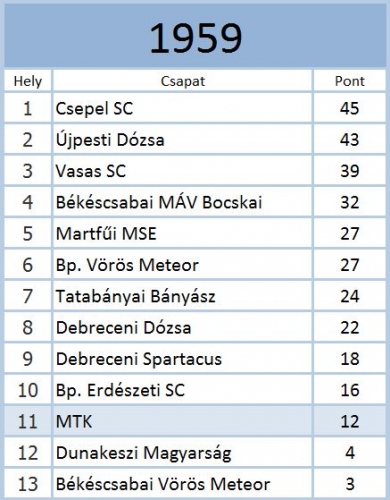Click the Csepel SC team cell
This screenshot has height=500, width=390.
pyautogui.click(x=182, y=108)
